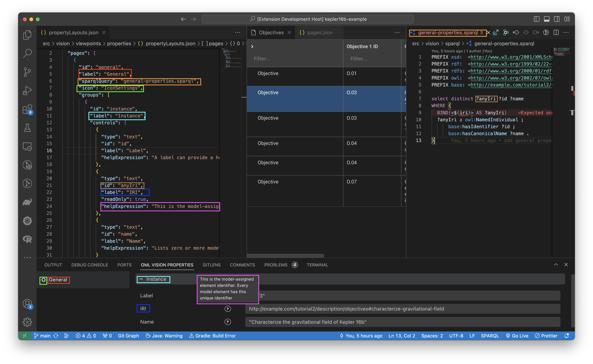Open more actions for the Objectives editor group
This screenshot has width=593, height=364.
(x=397, y=33)
